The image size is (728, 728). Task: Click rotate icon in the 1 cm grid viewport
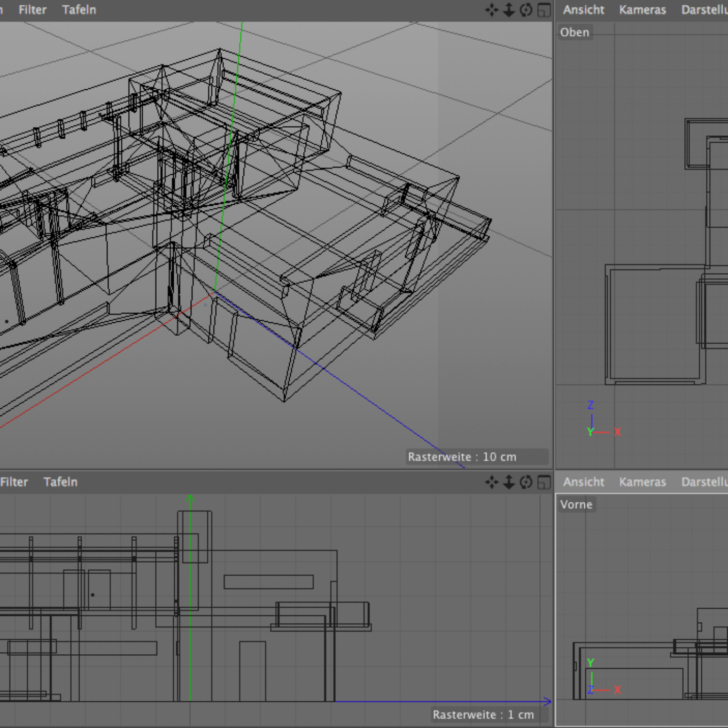point(526,482)
